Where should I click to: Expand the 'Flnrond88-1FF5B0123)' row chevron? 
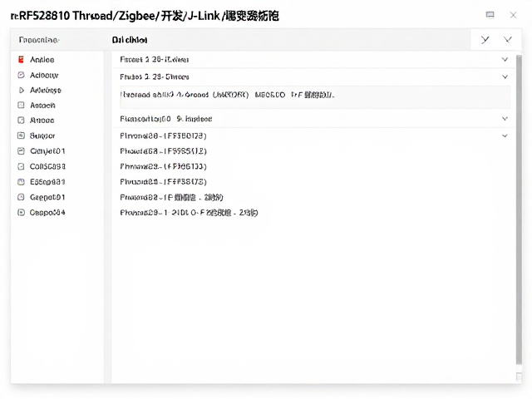pos(505,135)
